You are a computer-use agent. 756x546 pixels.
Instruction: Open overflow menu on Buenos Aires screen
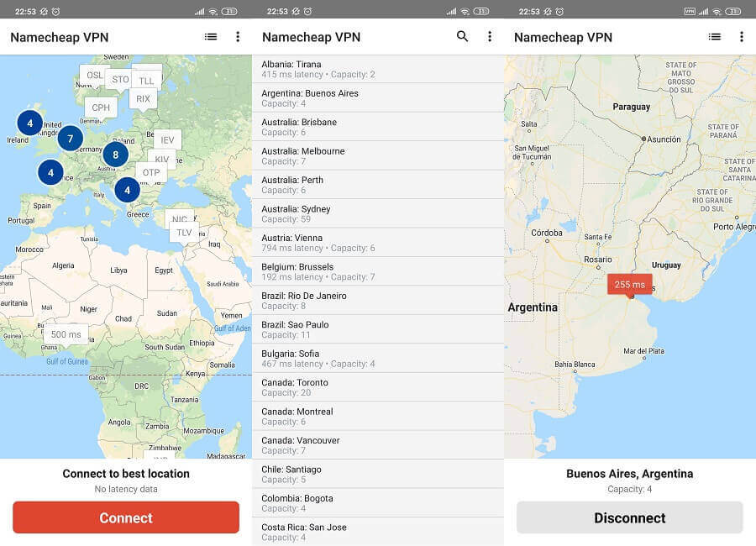click(742, 37)
